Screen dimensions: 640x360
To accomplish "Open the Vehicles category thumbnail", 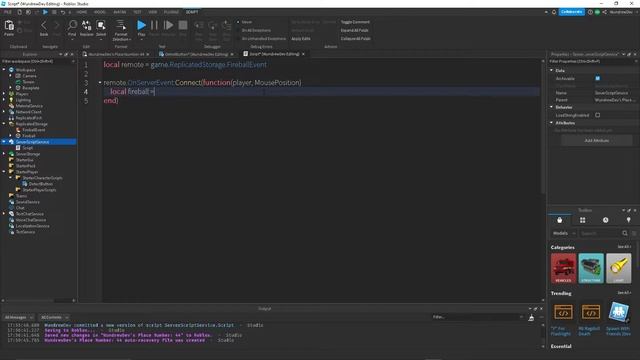I will point(563,268).
